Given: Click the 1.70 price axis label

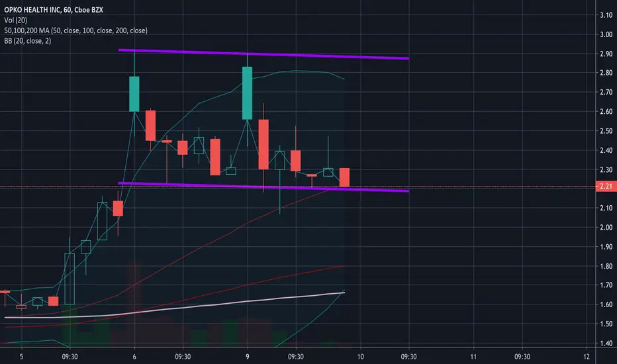Looking at the screenshot, I should click(606, 285).
